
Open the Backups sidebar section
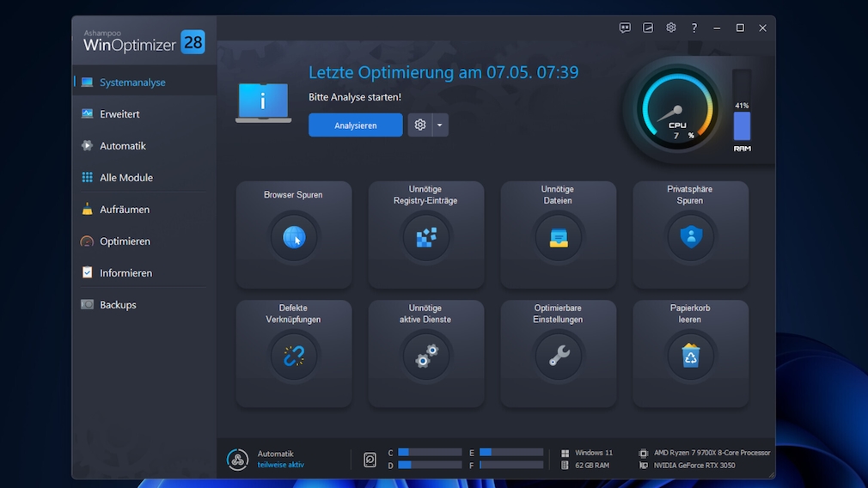(144, 305)
